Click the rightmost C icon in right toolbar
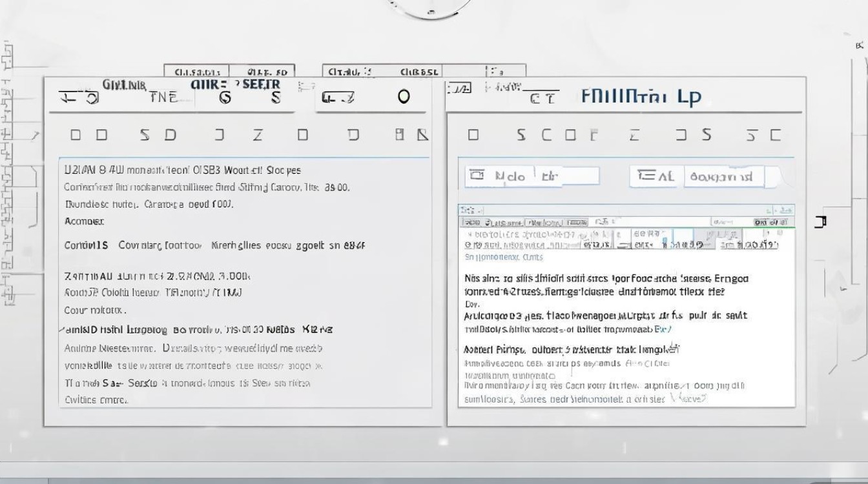This screenshot has height=484, width=868. (x=775, y=135)
